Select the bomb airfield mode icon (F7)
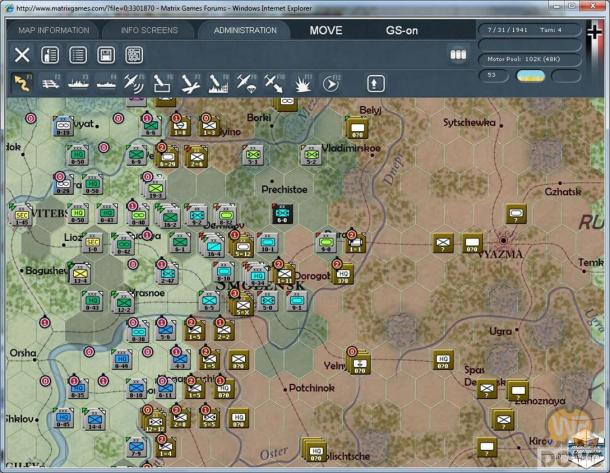610x473 pixels. 190,83
